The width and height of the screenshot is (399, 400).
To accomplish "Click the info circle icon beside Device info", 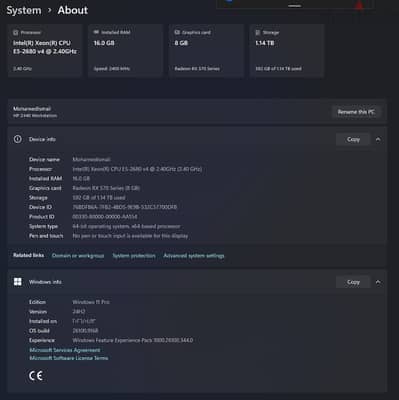I will click(x=18, y=139).
